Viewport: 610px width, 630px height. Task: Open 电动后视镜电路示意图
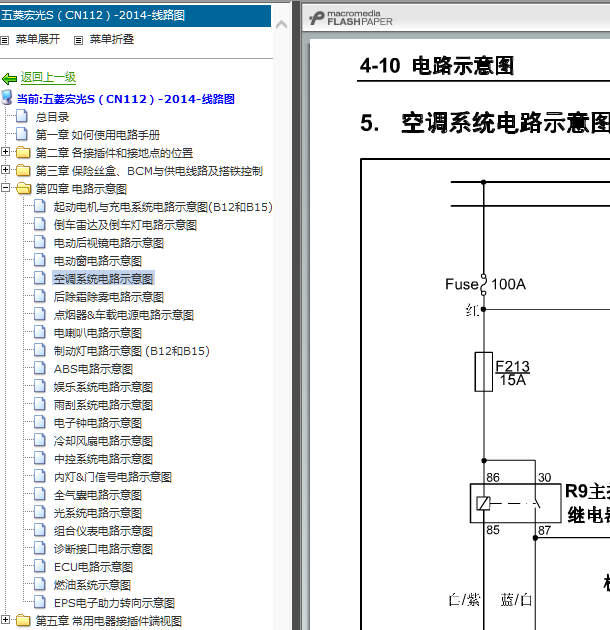(x=109, y=243)
